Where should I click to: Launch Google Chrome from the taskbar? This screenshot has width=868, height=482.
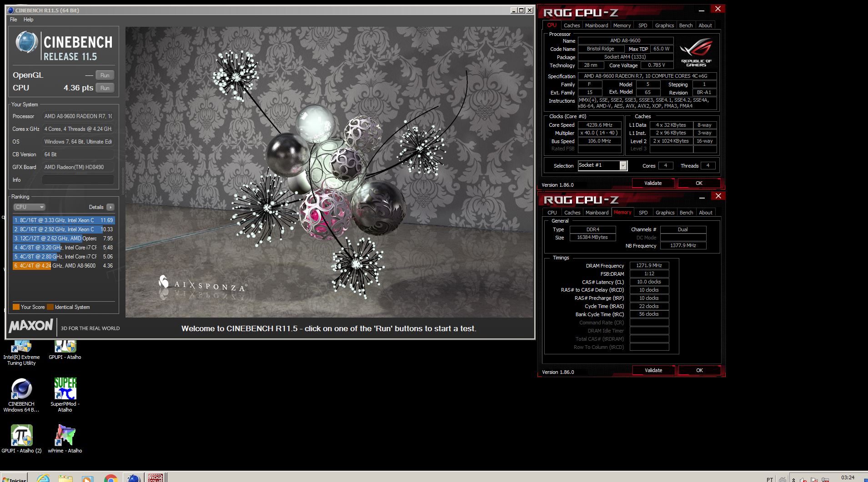(110, 478)
